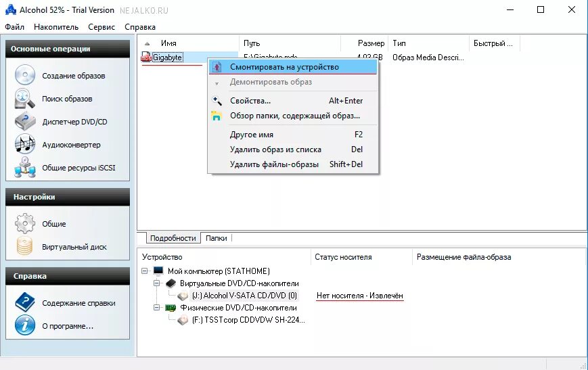Sort list by 'Размер' column header
The height and width of the screenshot is (370, 588).
[365, 43]
